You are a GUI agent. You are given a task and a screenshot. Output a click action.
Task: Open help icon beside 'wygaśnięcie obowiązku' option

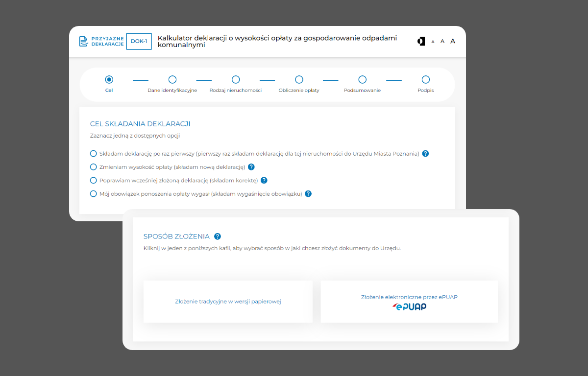pyautogui.click(x=308, y=193)
